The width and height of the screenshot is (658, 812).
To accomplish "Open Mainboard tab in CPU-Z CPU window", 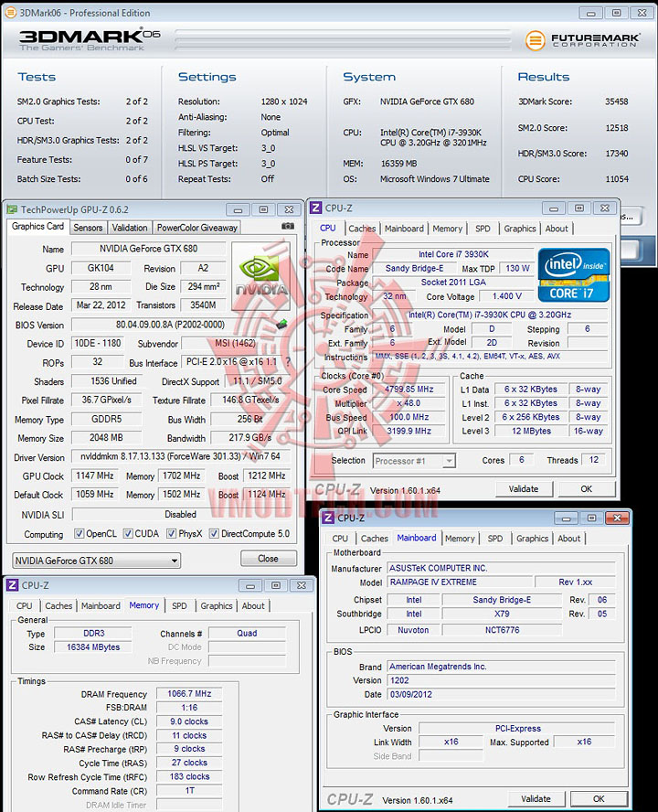I will pos(404,229).
